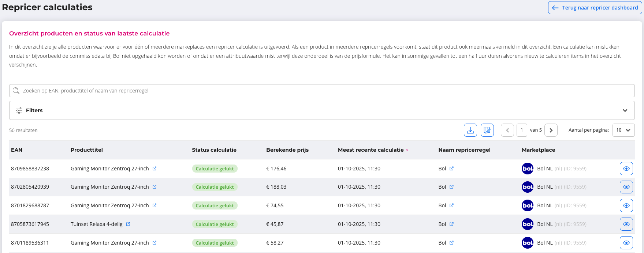The image size is (644, 253).
Task: View calculation details for EAN 8709858837238
Action: tap(626, 169)
